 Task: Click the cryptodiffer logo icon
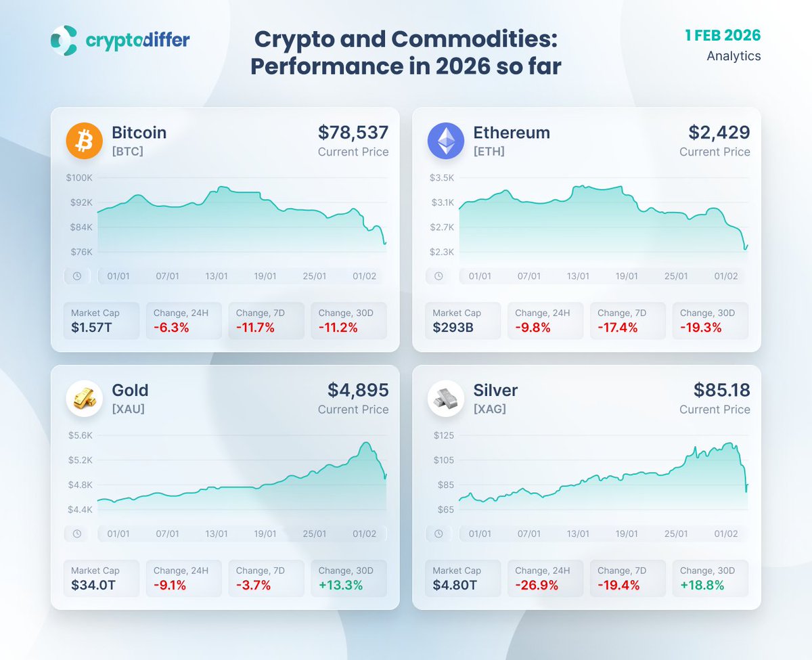tap(64, 41)
